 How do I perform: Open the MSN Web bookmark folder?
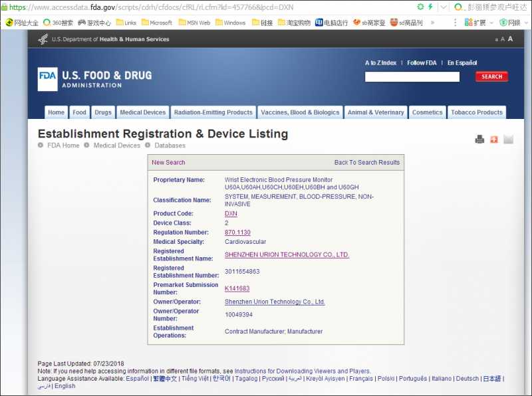point(194,23)
